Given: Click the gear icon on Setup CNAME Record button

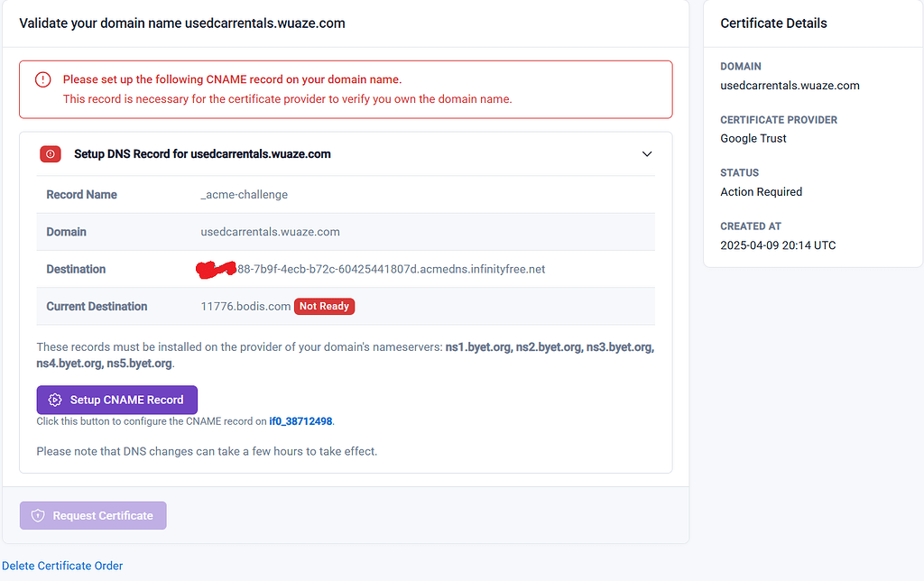Looking at the screenshot, I should pyautogui.click(x=54, y=400).
